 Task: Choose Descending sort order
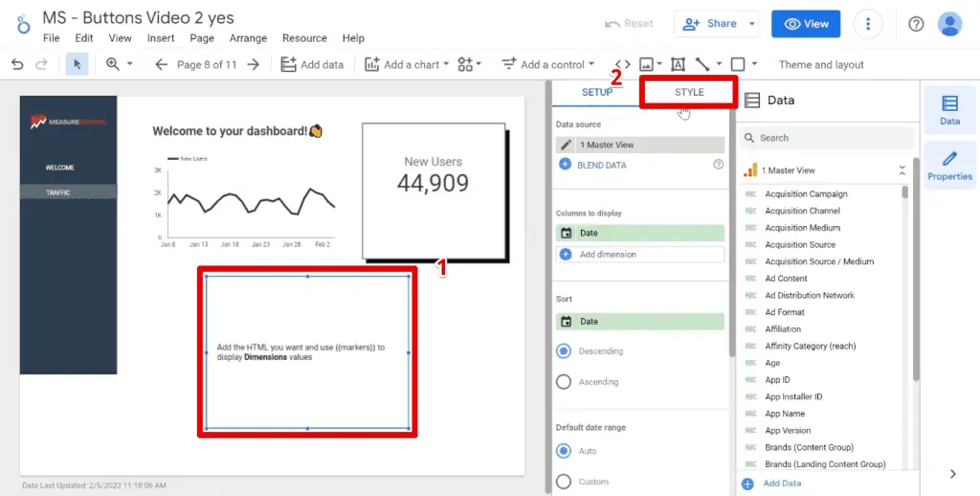[564, 350]
